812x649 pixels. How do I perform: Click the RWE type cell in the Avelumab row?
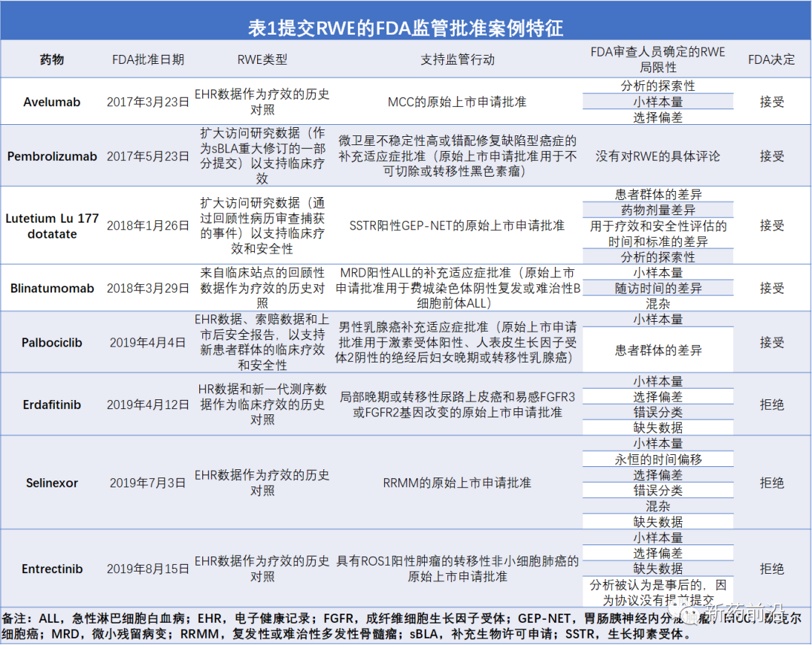click(x=262, y=102)
